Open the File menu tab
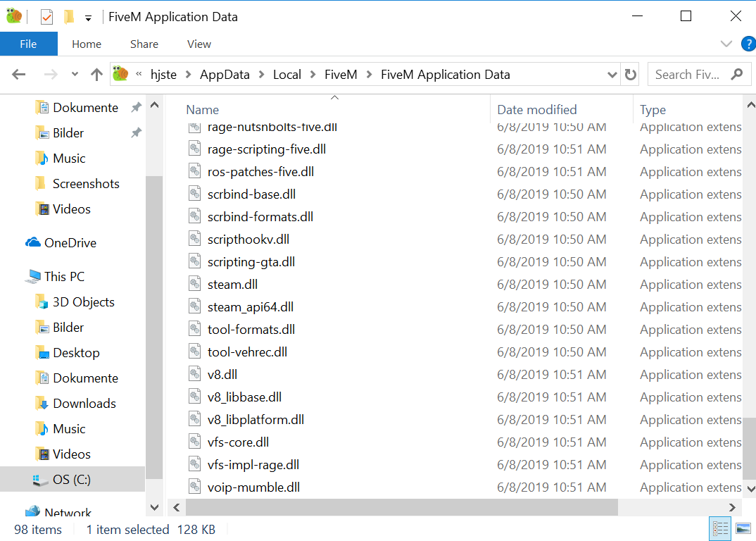 (28, 44)
